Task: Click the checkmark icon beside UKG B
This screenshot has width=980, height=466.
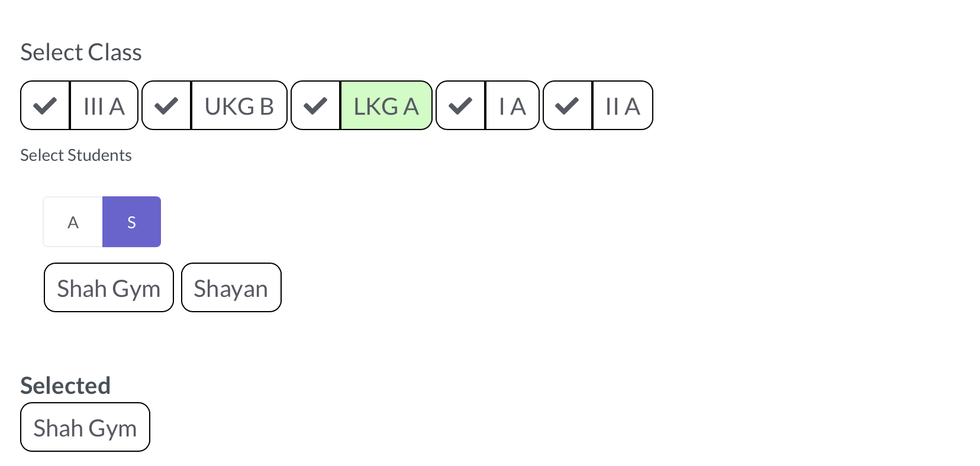Action: (x=166, y=106)
